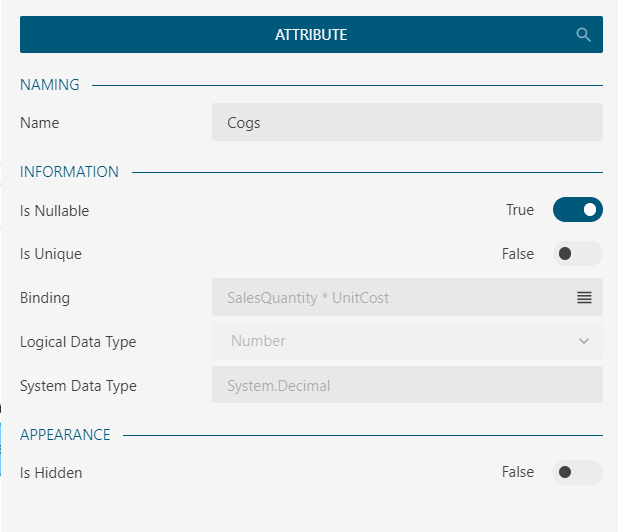Select the INFORMATION section heading
Image resolution: width=618 pixels, height=532 pixels.
(x=69, y=172)
